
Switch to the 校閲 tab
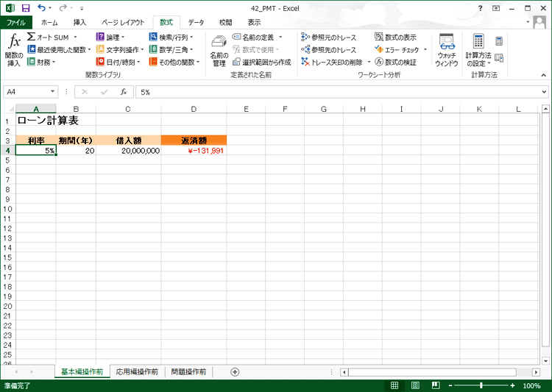point(225,23)
